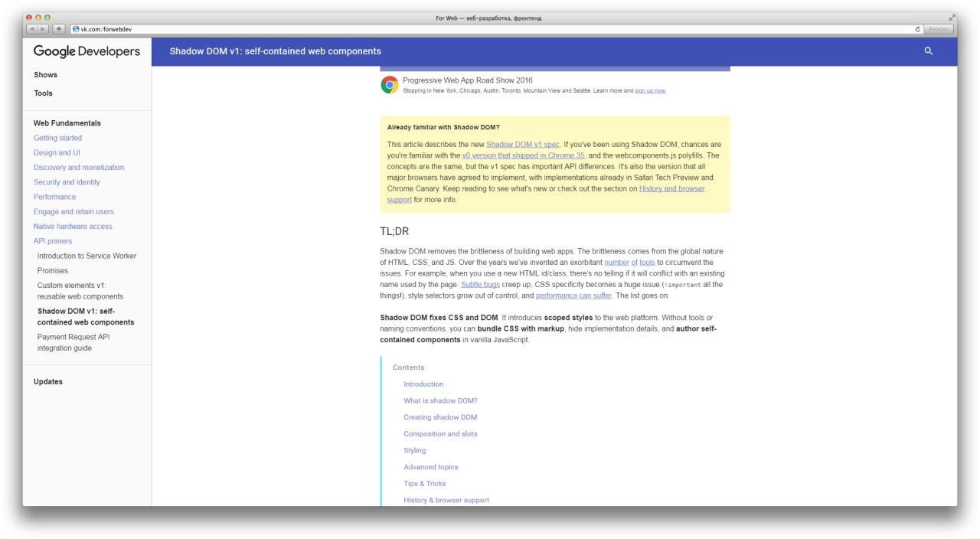Viewport: 980px width, 539px height.
Task: Jump to What is shadow DOM? section
Action: coord(440,400)
